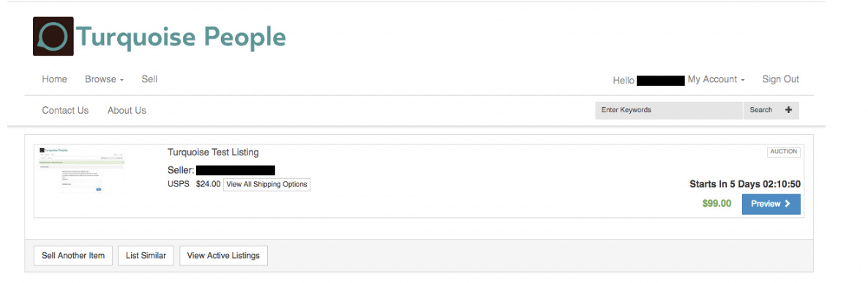
Task: Click the Sell Another Item button
Action: (x=73, y=256)
